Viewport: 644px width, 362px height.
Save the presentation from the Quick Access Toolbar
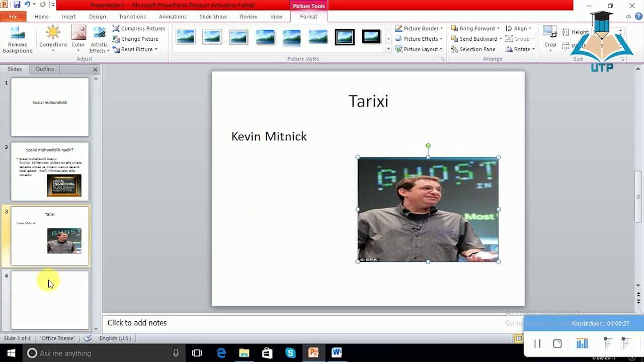[17, 5]
